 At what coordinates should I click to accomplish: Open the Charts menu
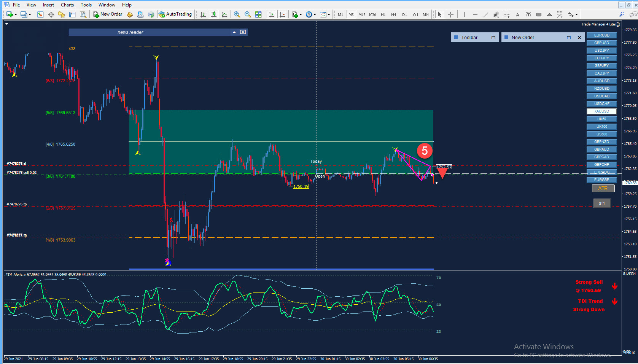(67, 5)
